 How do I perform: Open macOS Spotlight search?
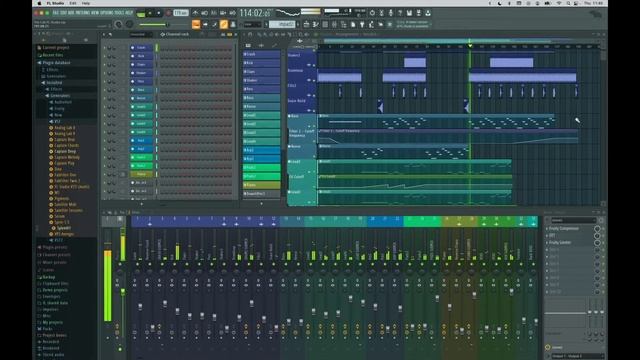[x=568, y=3]
